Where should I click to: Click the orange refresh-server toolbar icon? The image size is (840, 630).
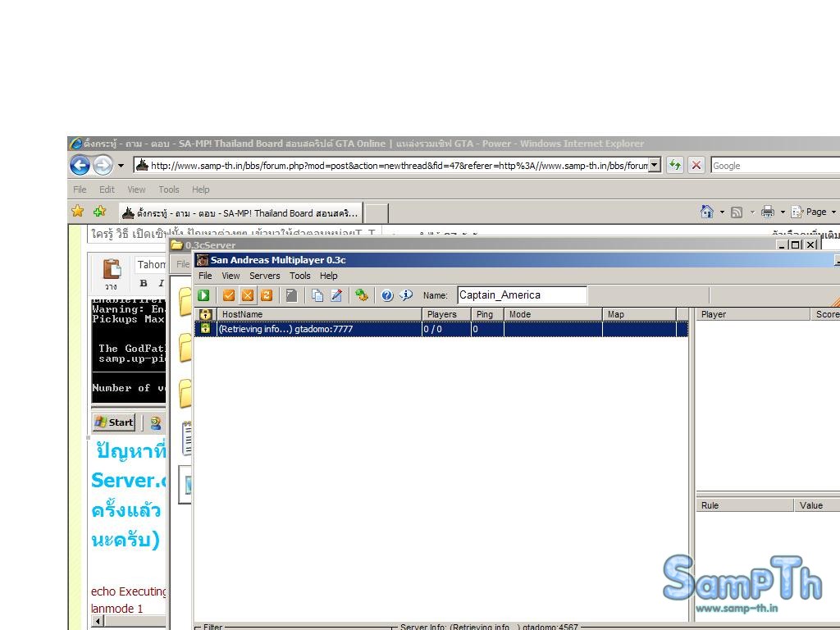point(267,295)
